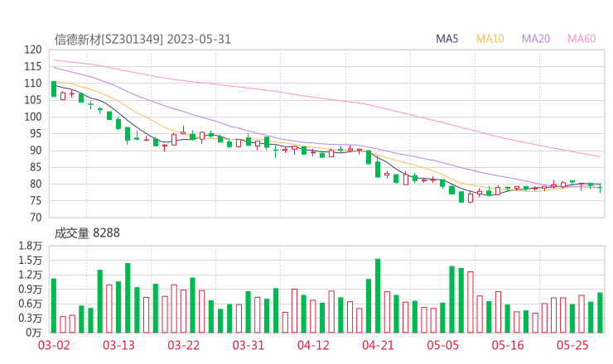Click the MA10 legend label
The height and width of the screenshot is (364, 613).
pyautogui.click(x=490, y=39)
